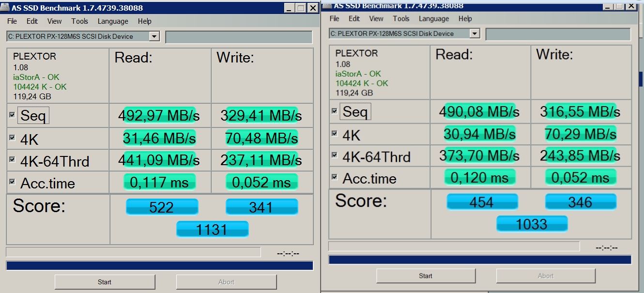644x293 pixels.
Task: Click read score 454 in right window
Action: pyautogui.click(x=482, y=202)
